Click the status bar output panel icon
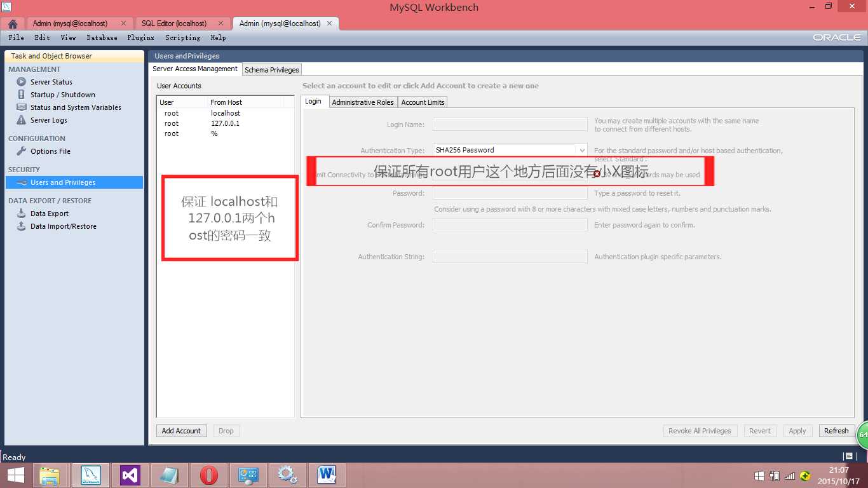 (x=848, y=456)
